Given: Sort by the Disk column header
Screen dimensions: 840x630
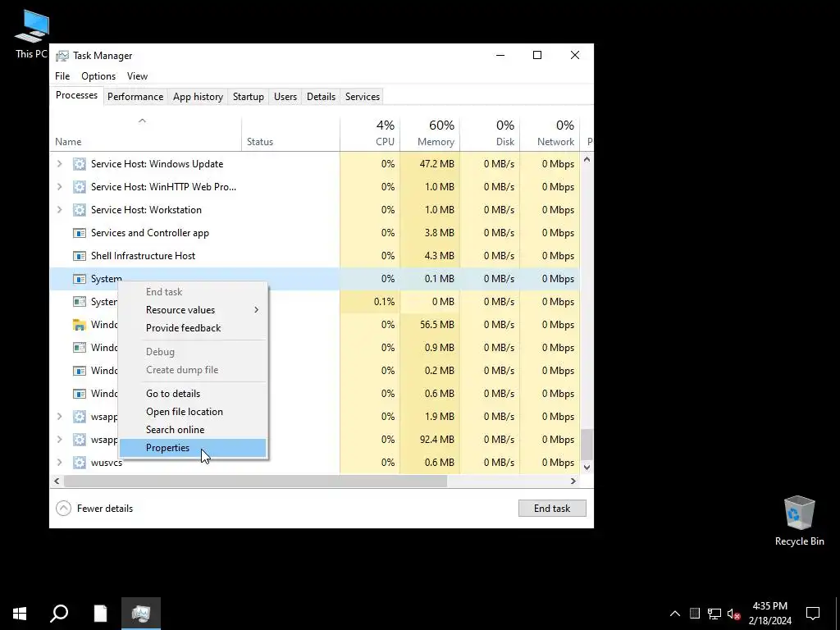Looking at the screenshot, I should tap(490, 134).
